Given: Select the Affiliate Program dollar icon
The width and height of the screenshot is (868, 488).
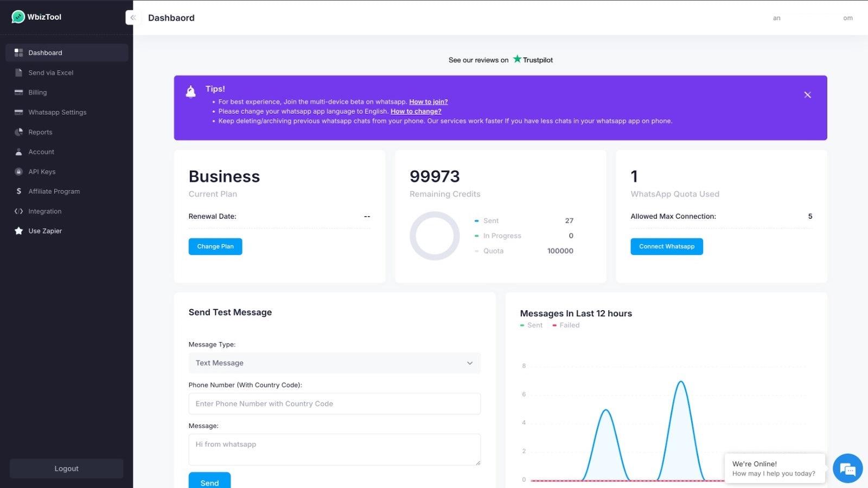Looking at the screenshot, I should point(18,191).
